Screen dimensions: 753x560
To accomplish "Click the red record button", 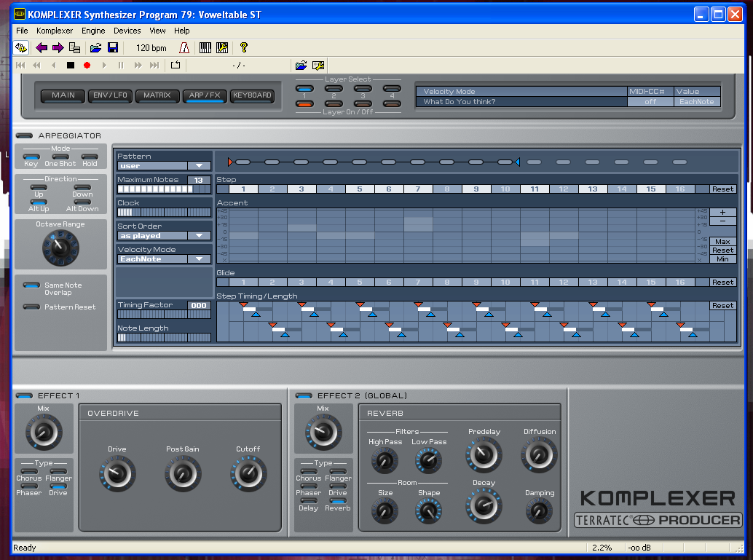I will pos(87,66).
